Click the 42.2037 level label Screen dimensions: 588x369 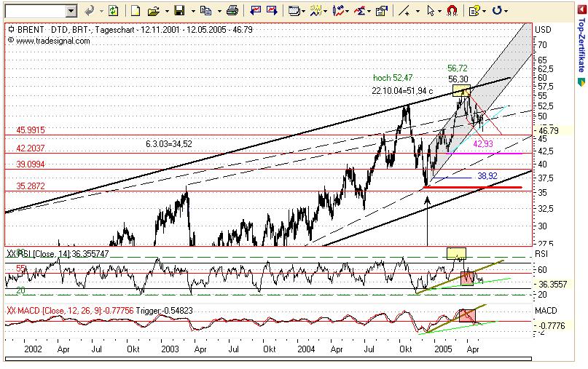[31, 148]
